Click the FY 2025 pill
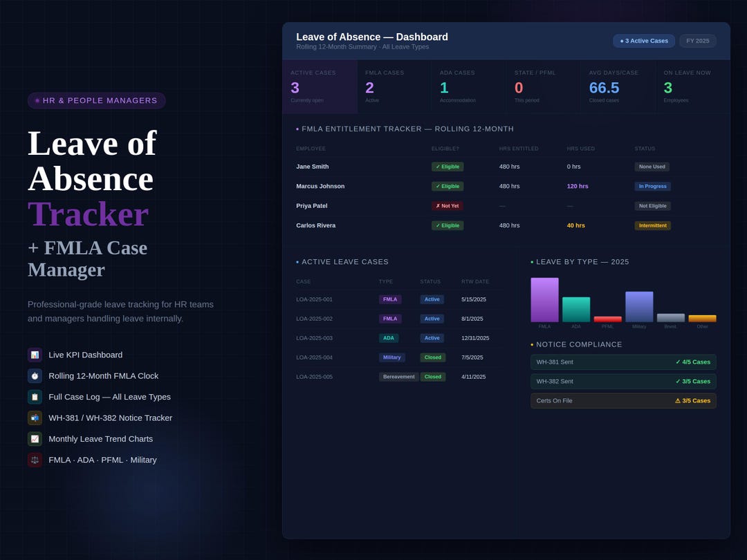This screenshot has width=747, height=560. (x=697, y=41)
